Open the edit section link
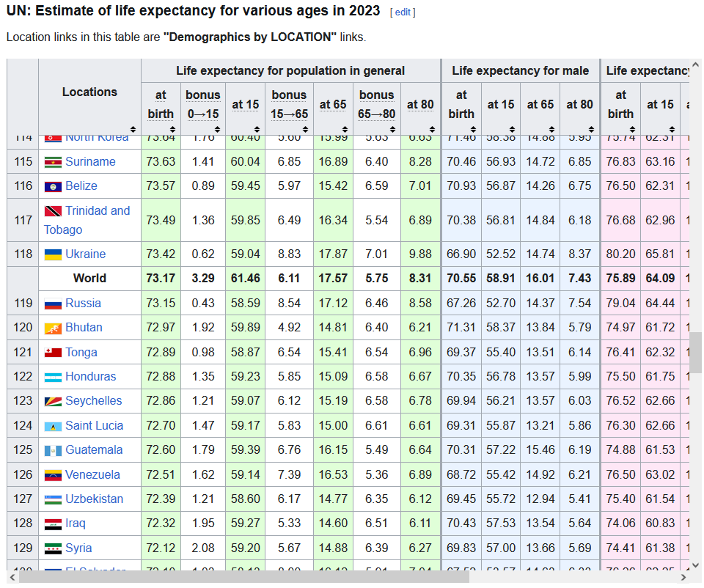This screenshot has width=704, height=588. (x=403, y=12)
